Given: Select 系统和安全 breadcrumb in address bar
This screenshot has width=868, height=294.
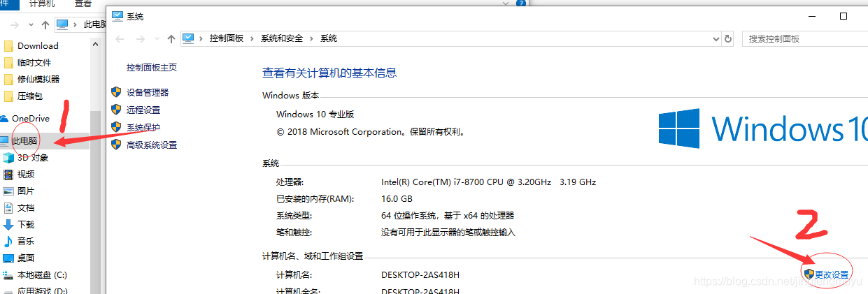Looking at the screenshot, I should (x=282, y=38).
